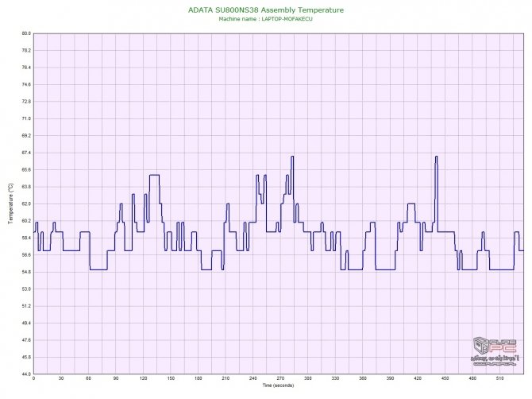Click the 49.4 temperature axis value

click(26, 323)
